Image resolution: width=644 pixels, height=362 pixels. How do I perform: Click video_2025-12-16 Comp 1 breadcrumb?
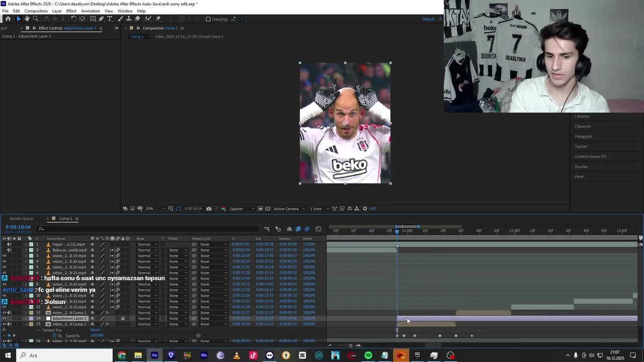(x=189, y=37)
